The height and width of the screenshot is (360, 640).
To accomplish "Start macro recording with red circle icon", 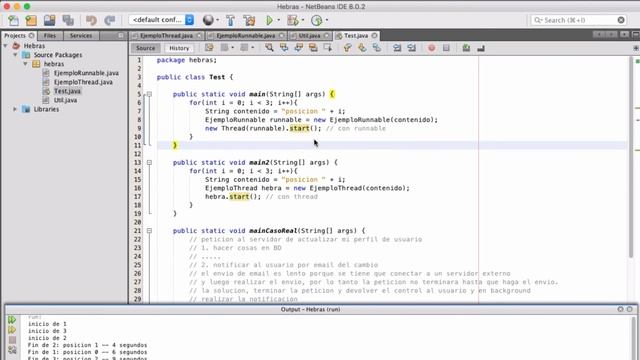I will [x=431, y=48].
